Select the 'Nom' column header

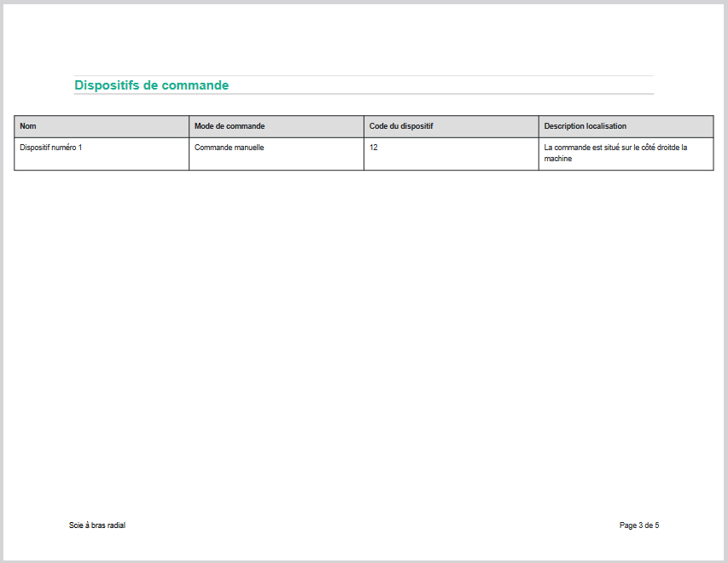coord(102,126)
